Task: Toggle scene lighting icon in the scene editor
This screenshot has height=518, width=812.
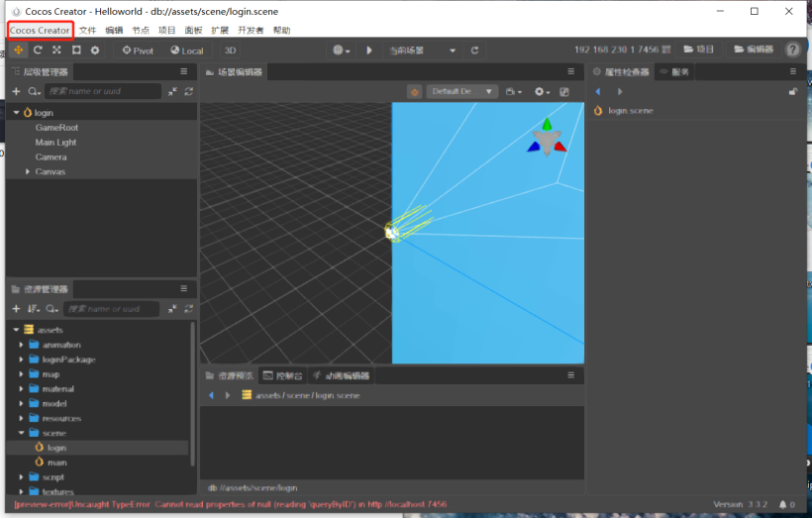Action: pos(415,92)
